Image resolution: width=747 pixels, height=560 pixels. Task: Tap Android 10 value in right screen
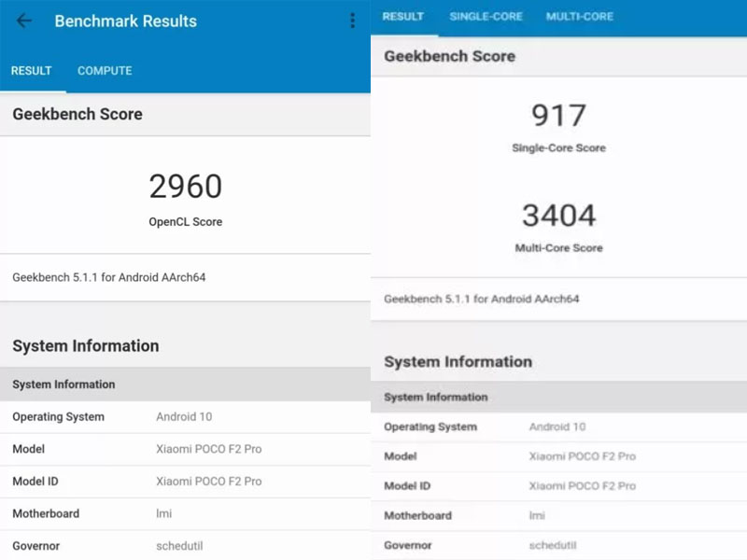(x=557, y=427)
